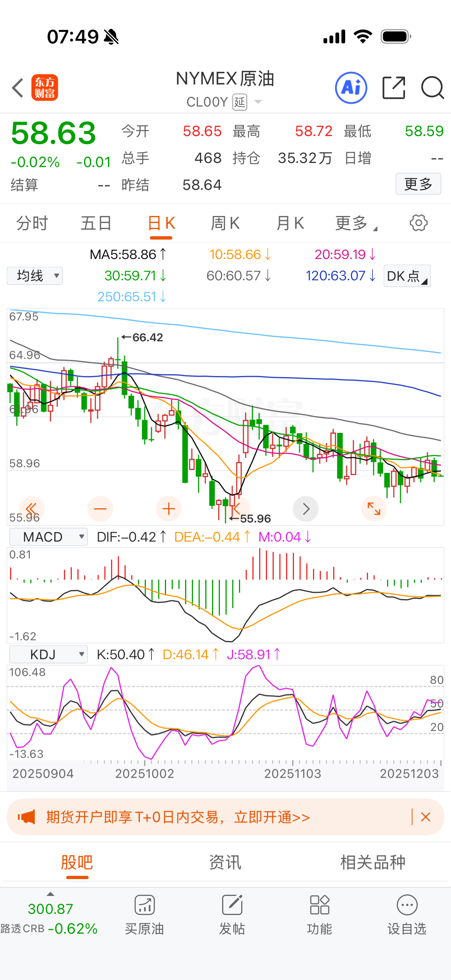Tap the NYMEX原油 title
This screenshot has width=451, height=980.
click(225, 79)
